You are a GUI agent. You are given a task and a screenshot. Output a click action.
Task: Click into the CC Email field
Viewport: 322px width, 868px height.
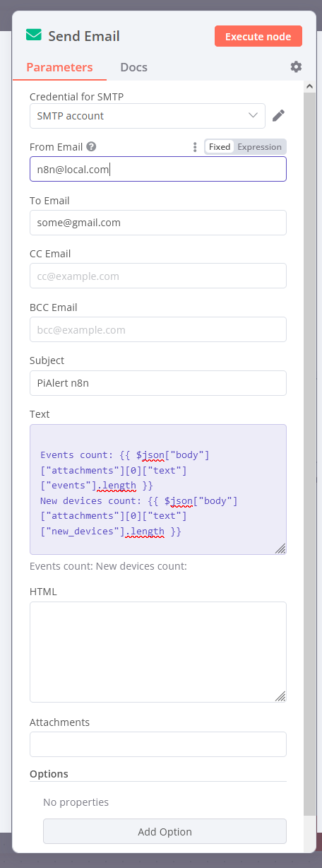click(158, 276)
